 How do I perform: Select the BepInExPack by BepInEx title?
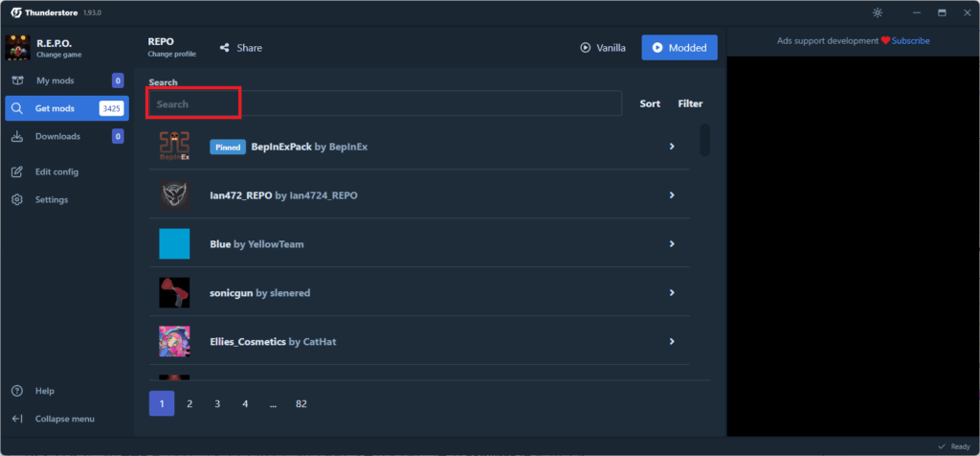(x=309, y=147)
